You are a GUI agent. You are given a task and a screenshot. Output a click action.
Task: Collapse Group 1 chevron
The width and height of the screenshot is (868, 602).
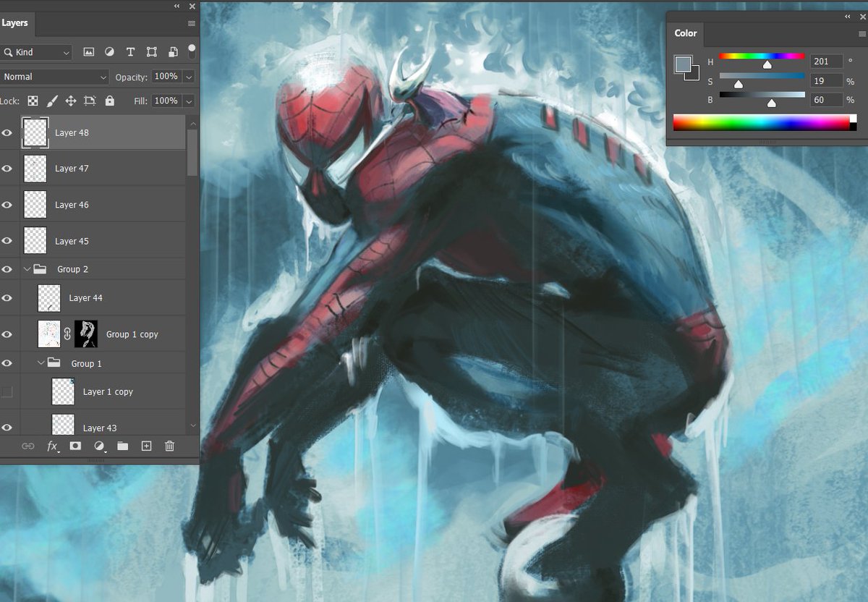tap(41, 363)
